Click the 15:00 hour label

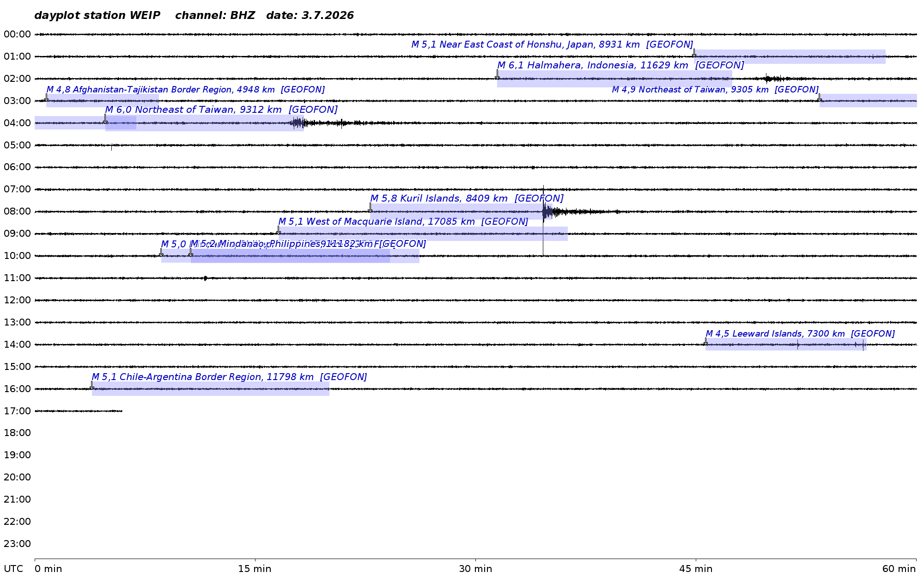click(17, 367)
